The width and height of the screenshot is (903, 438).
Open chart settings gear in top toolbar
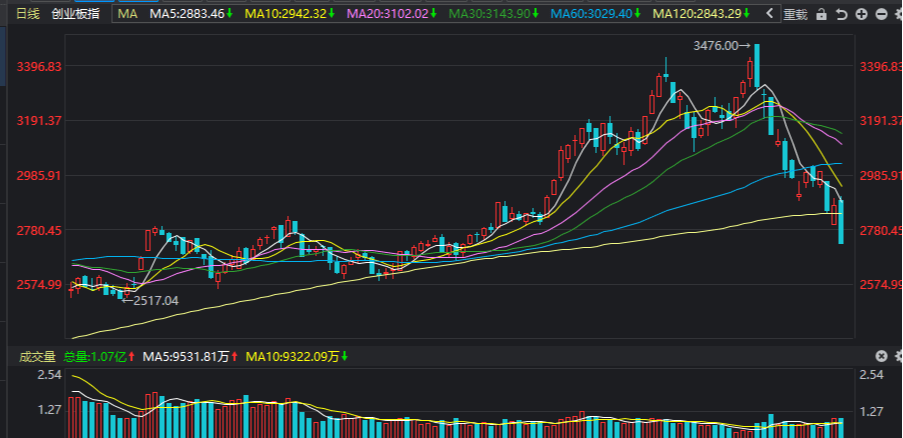pos(897,14)
